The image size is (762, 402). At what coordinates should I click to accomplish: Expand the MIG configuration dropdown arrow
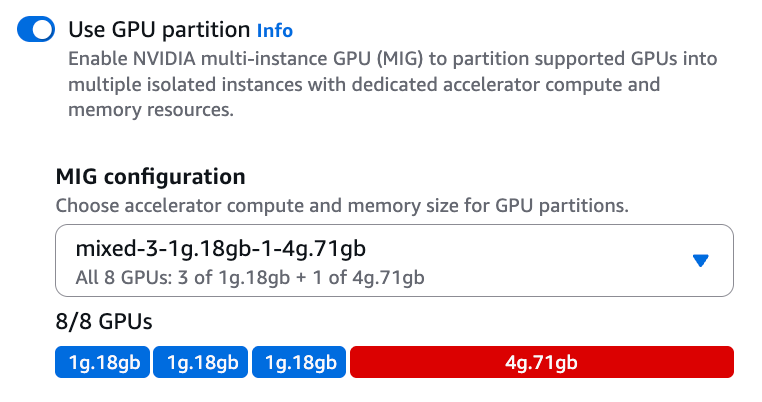click(701, 260)
